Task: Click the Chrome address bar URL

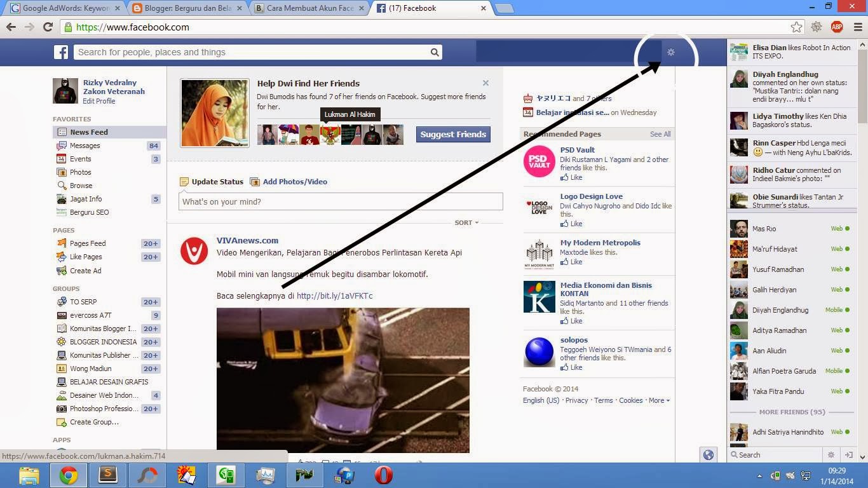Action: tap(133, 27)
